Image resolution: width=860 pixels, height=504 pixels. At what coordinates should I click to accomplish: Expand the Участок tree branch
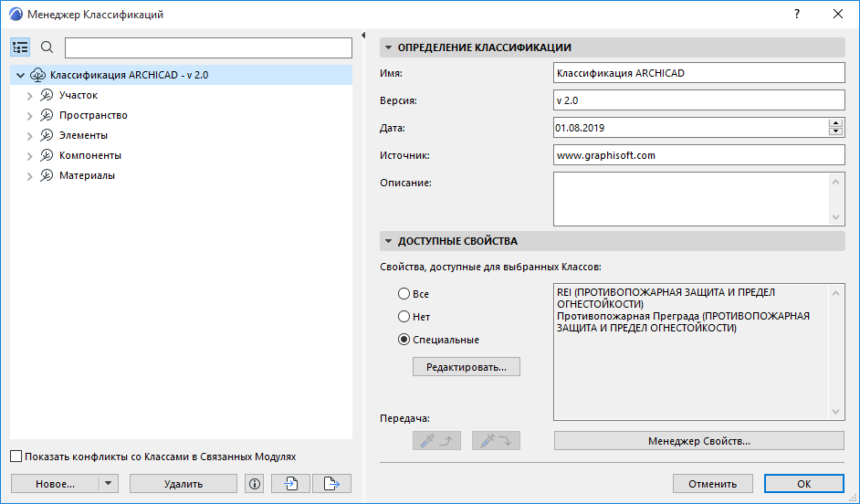point(29,96)
